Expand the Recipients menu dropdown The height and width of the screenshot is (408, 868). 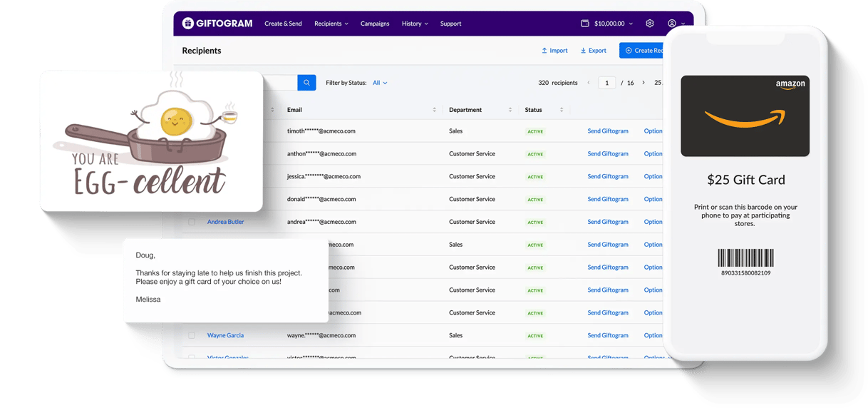click(331, 24)
